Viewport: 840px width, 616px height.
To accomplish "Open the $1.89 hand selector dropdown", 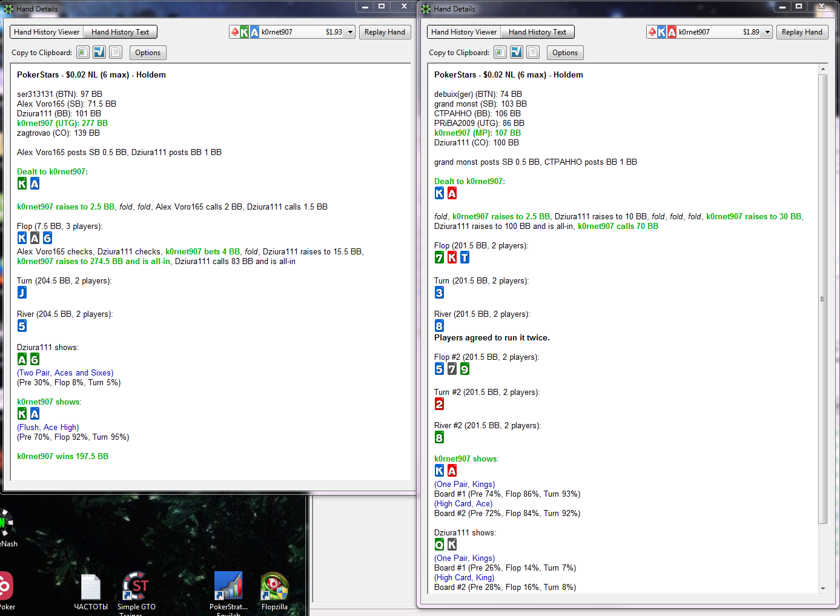I will [767, 32].
